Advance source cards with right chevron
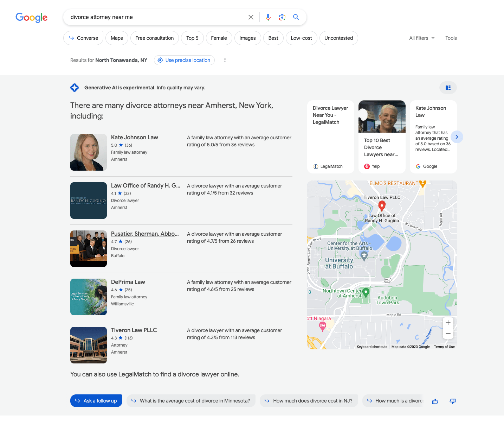This screenshot has width=504, height=425. pos(457,137)
